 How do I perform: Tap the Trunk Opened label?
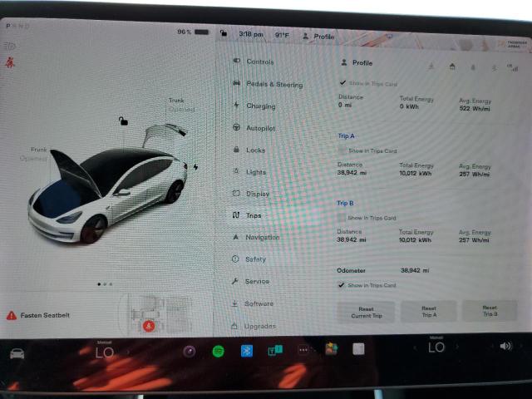pyautogui.click(x=181, y=106)
